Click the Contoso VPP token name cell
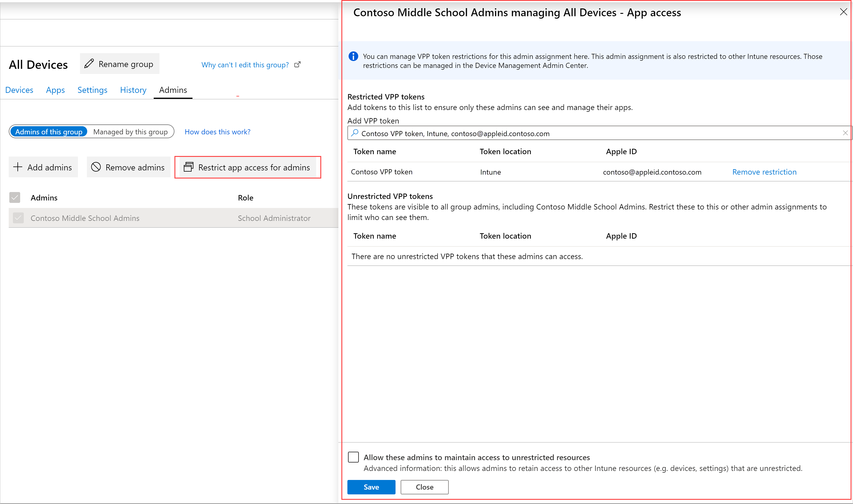The height and width of the screenshot is (504, 853). (382, 172)
